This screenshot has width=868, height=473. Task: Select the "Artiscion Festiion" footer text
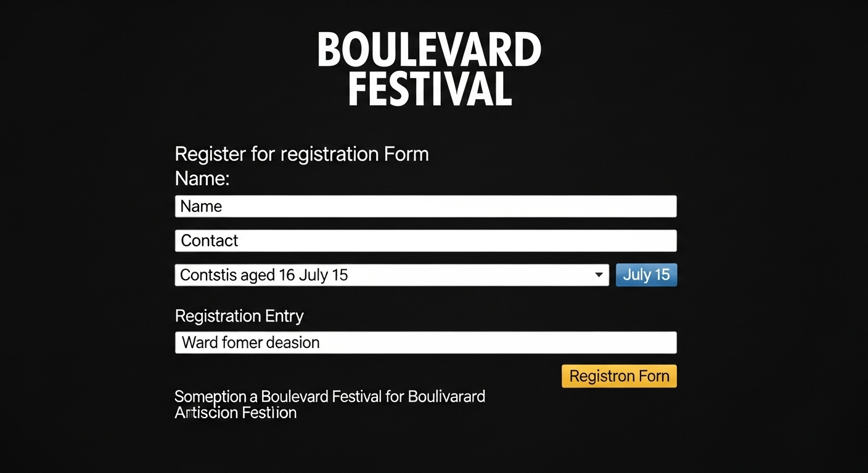click(x=235, y=412)
